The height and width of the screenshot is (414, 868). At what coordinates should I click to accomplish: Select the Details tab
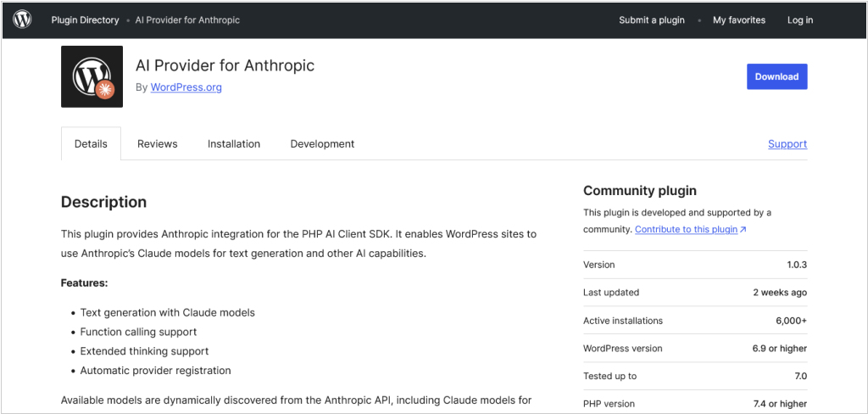(91, 143)
